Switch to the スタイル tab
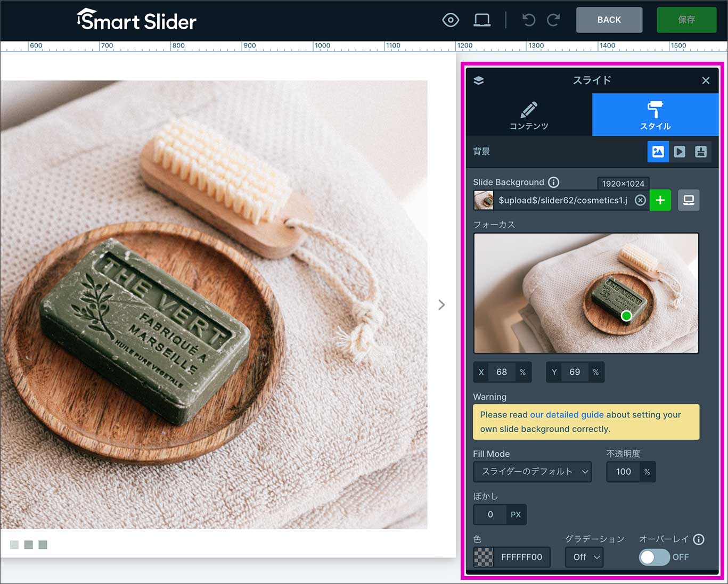 coord(655,115)
